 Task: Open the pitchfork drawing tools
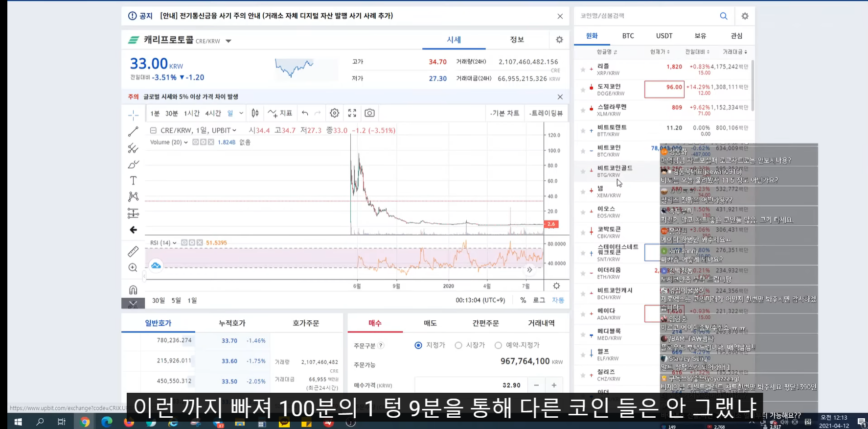tap(133, 148)
